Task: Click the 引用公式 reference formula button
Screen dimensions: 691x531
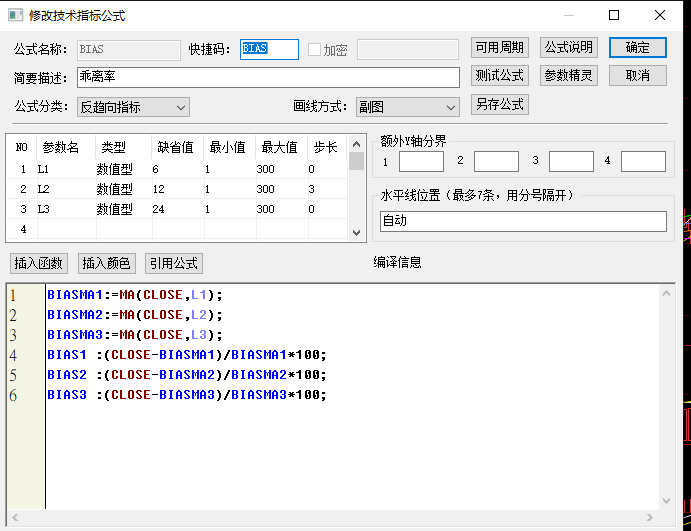Action: [x=174, y=263]
